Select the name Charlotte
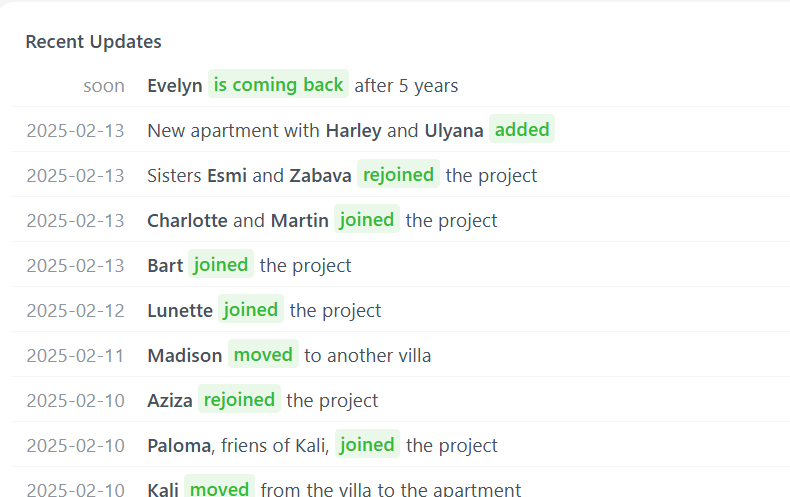 click(x=187, y=220)
